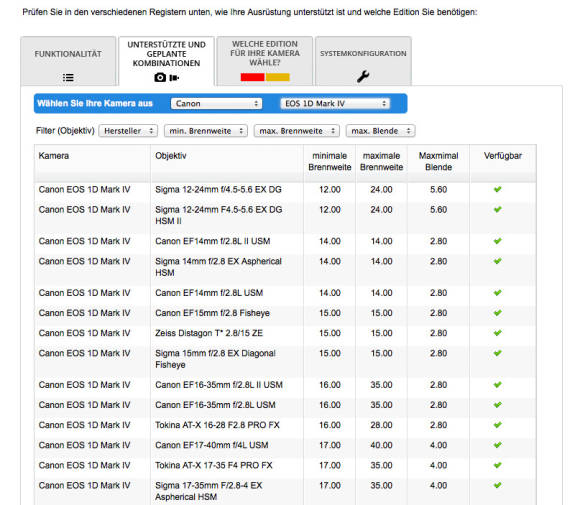Image resolution: width=580 pixels, height=505 pixels.
Task: Click the list icon under Funktionalität
Action: pyautogui.click(x=68, y=77)
